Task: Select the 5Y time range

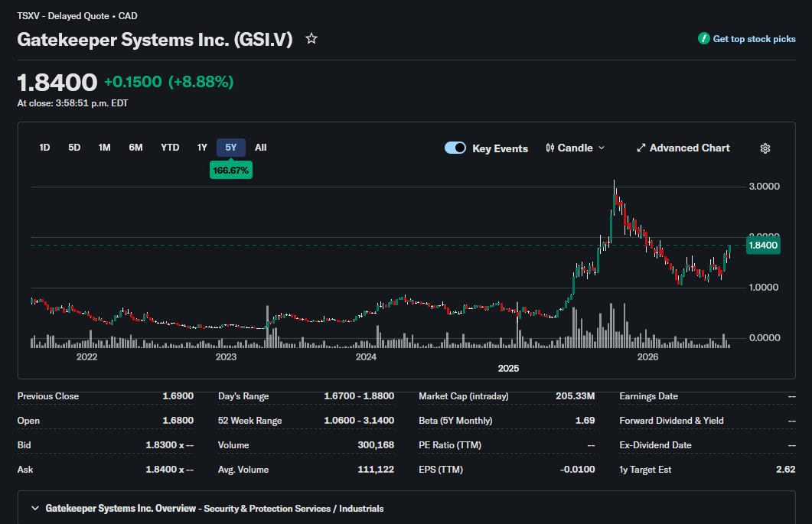Action: tap(231, 148)
